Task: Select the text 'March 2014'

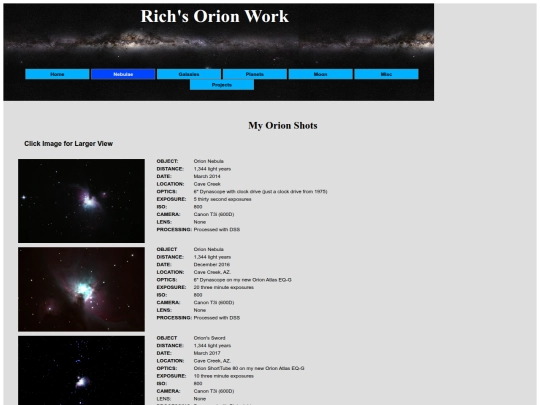Action: coord(207,176)
